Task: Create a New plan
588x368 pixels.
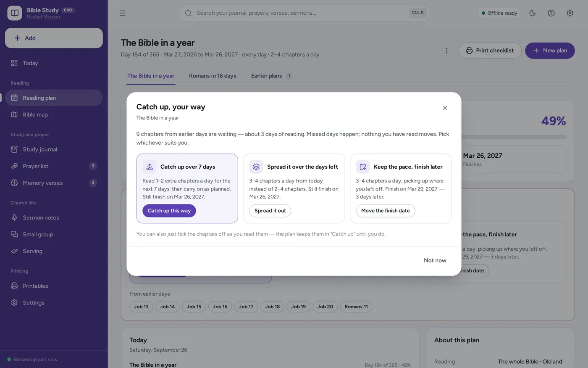Action: point(550,50)
